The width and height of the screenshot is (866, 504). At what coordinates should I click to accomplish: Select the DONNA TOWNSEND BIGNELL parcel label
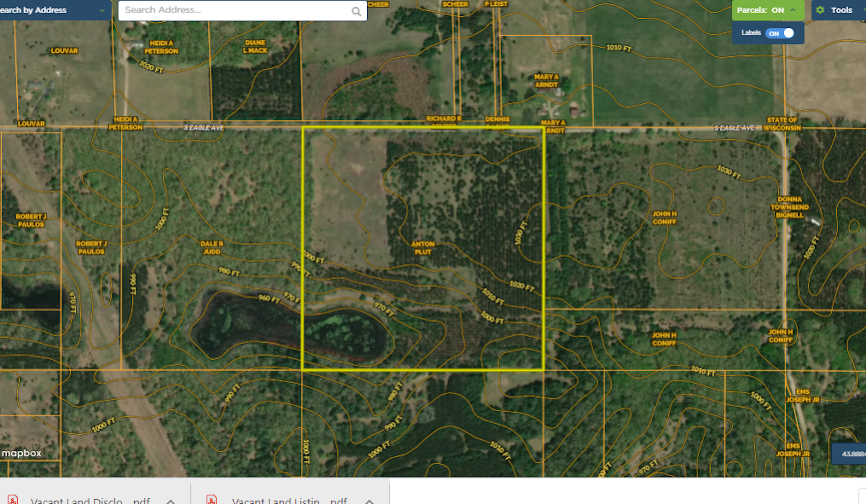coord(789,207)
